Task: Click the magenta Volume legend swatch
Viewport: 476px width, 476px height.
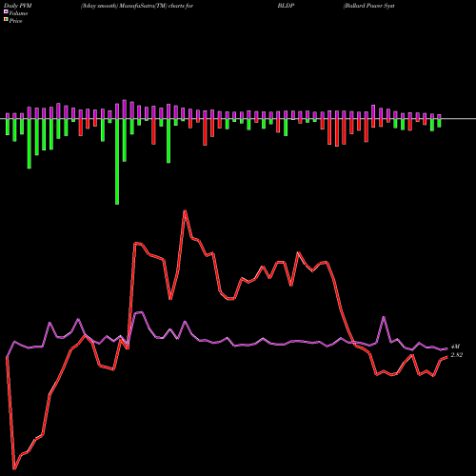Action: pyautogui.click(x=6, y=11)
